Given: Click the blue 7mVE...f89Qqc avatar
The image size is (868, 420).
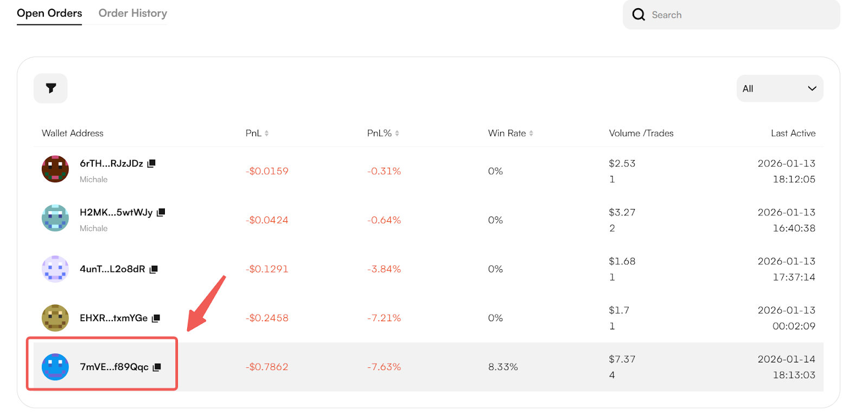Looking at the screenshot, I should (x=55, y=367).
